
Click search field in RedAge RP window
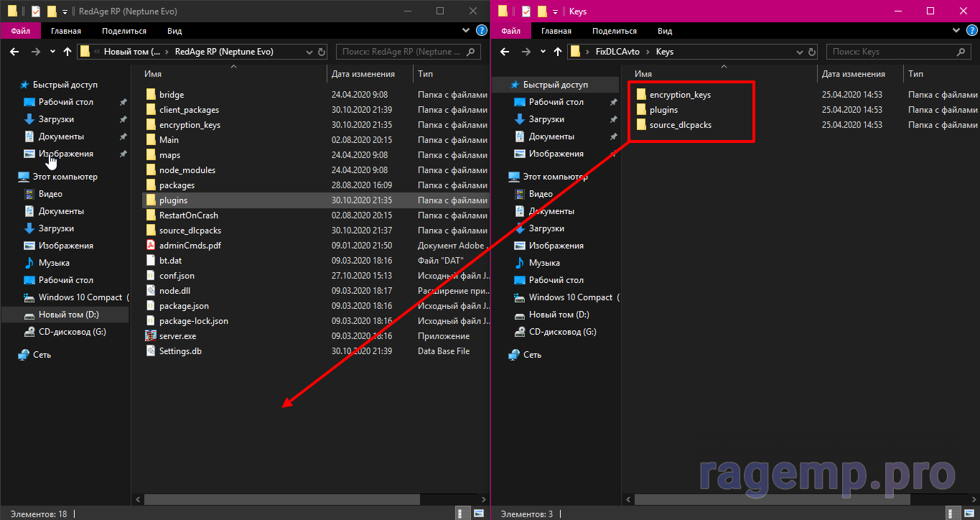(410, 52)
